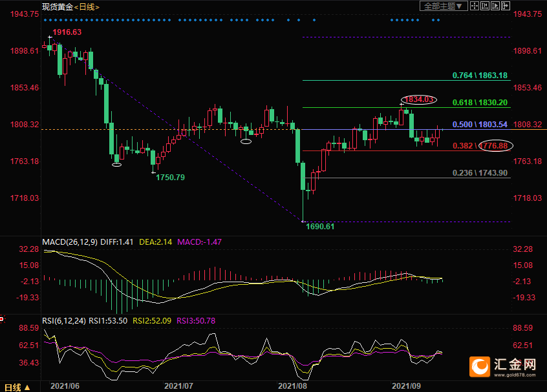Click the 1943.75 left price axis label
The width and height of the screenshot is (547, 392).
click(x=25, y=14)
